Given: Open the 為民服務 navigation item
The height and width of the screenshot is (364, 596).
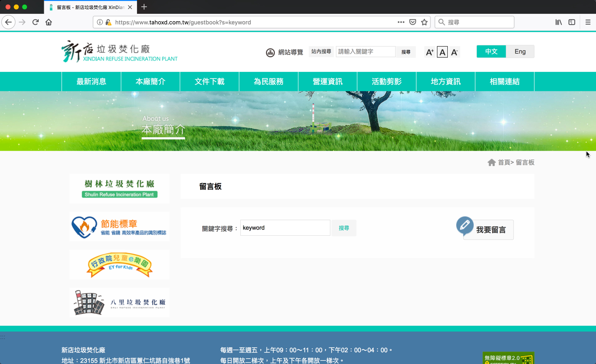Looking at the screenshot, I should pyautogui.click(x=269, y=81).
